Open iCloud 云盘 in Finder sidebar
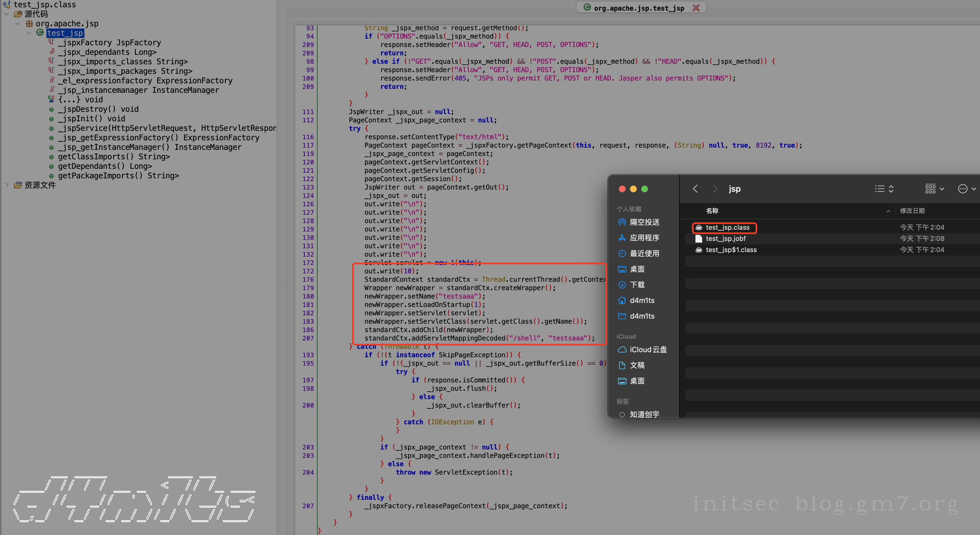This screenshot has width=980, height=535. [x=648, y=350]
